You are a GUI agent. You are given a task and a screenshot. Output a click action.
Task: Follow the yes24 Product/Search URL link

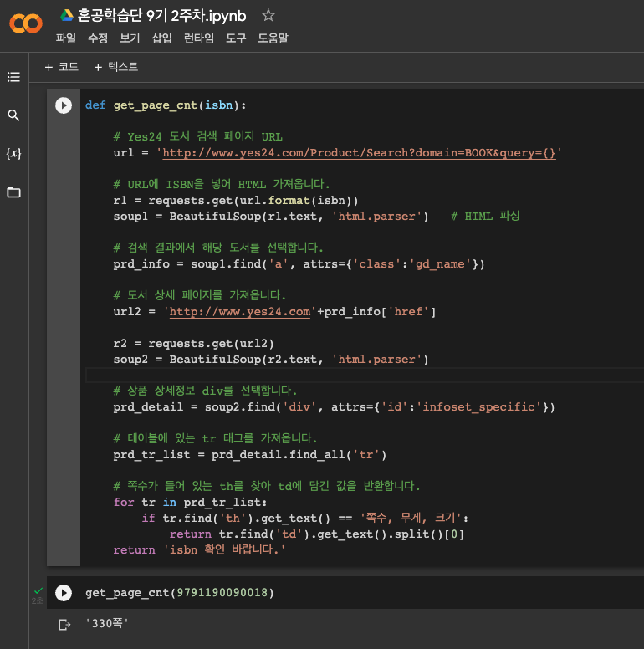359,153
